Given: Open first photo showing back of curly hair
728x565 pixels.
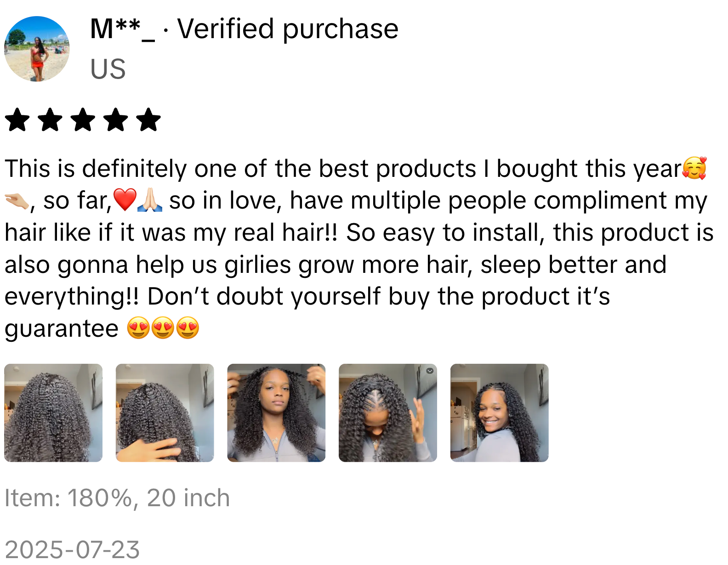Looking at the screenshot, I should coord(53,413).
